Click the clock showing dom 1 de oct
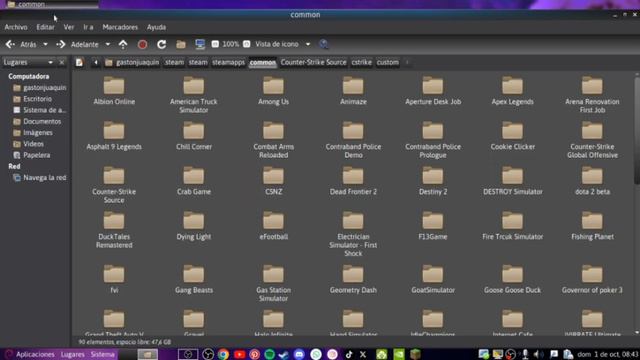This screenshot has width=640, height=360. coord(608,354)
